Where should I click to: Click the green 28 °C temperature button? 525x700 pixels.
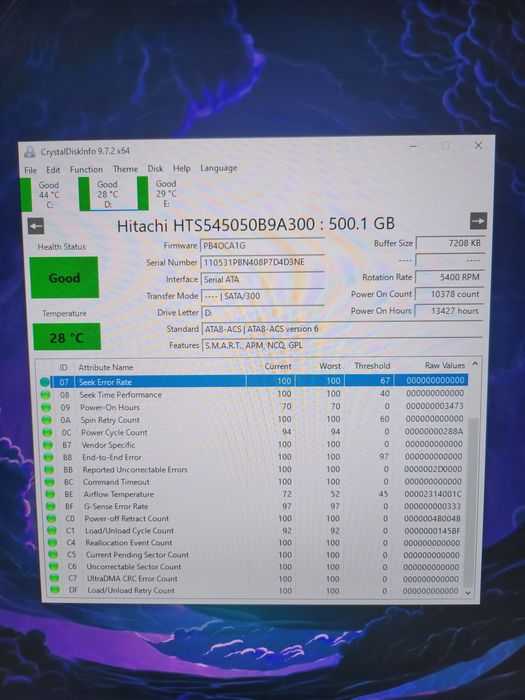click(67, 337)
